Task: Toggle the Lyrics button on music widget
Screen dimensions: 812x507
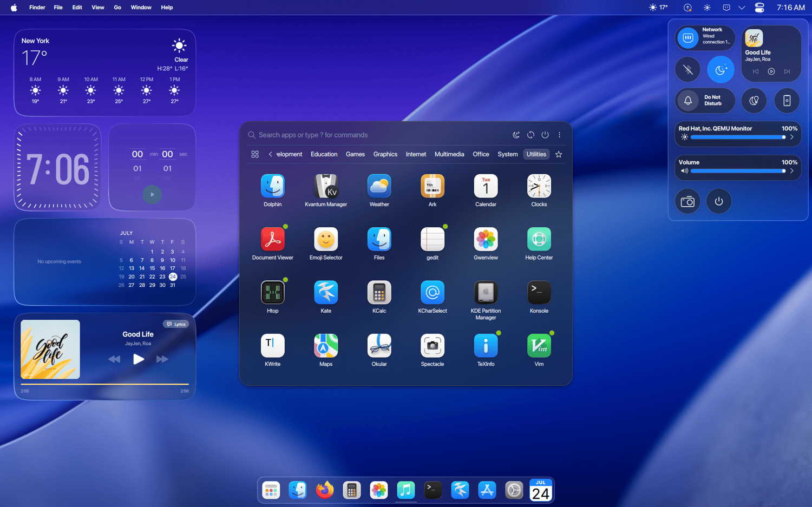Action: (176, 324)
